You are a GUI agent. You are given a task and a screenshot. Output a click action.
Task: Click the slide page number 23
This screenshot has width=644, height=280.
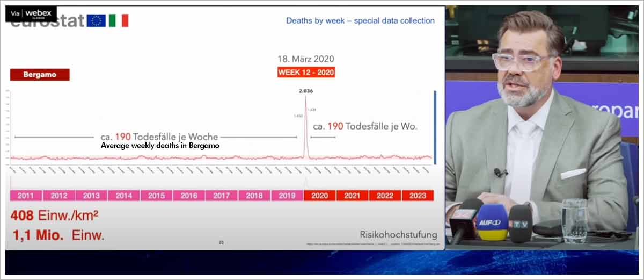(x=221, y=243)
